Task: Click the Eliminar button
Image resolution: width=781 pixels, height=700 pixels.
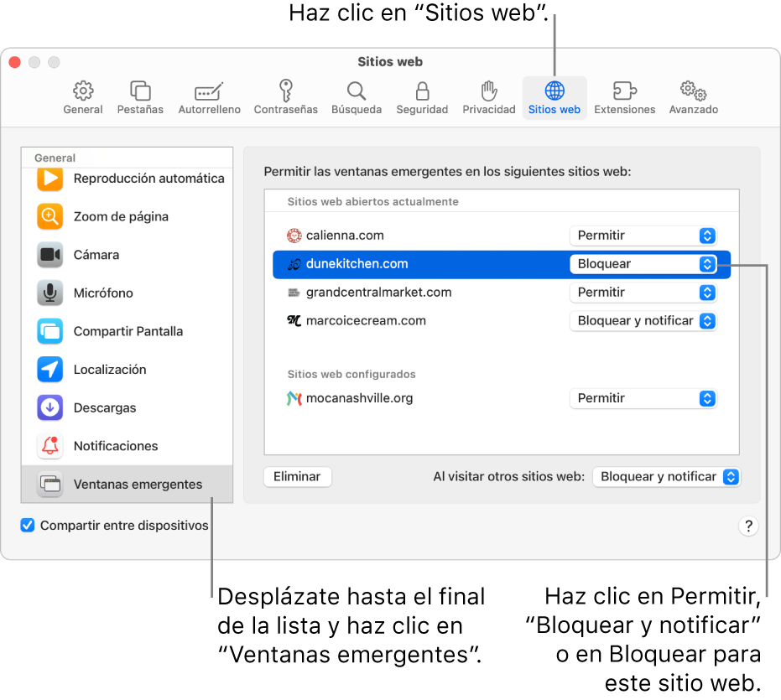Action: coord(297,476)
